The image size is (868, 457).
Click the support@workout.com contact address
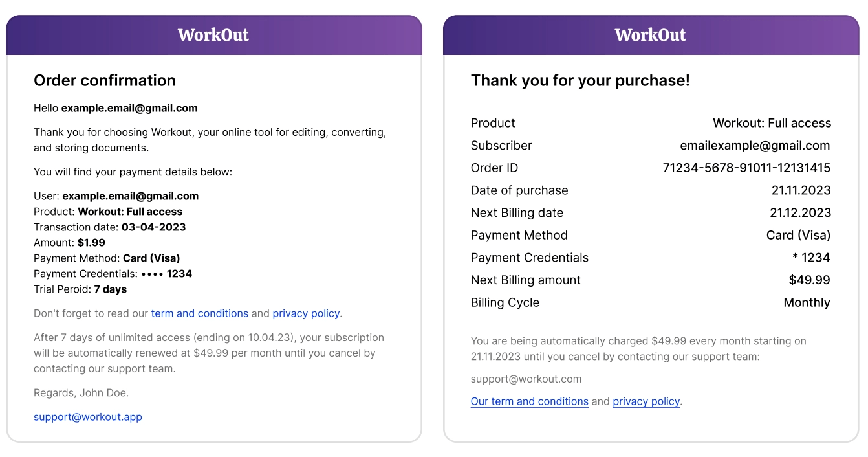tap(526, 379)
